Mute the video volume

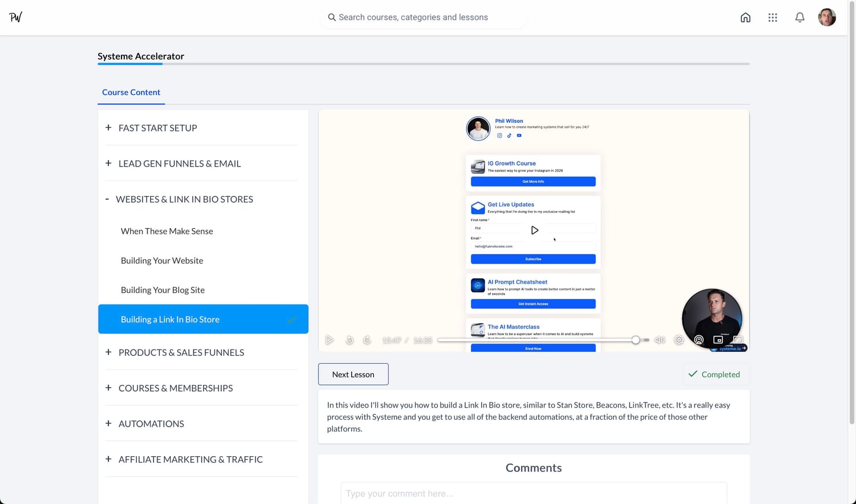pos(660,340)
